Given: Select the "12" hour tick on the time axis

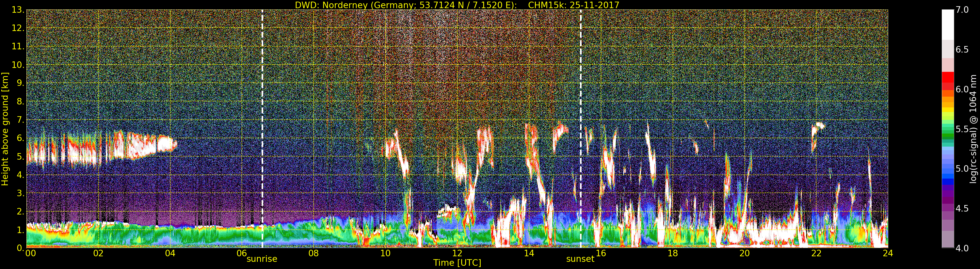Looking at the screenshot, I should point(457,253).
